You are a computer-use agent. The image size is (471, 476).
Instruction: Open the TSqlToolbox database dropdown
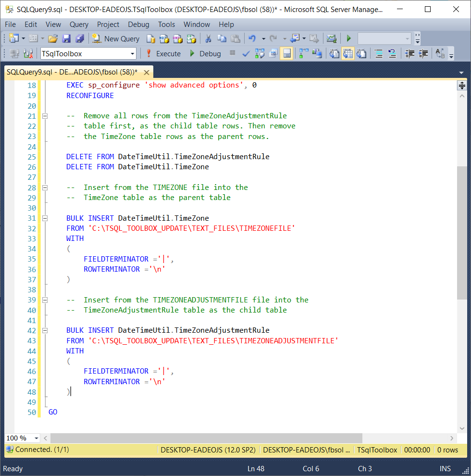133,54
